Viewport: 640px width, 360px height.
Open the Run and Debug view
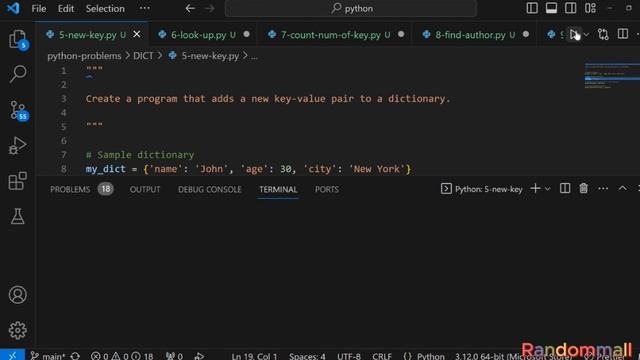pos(18,145)
